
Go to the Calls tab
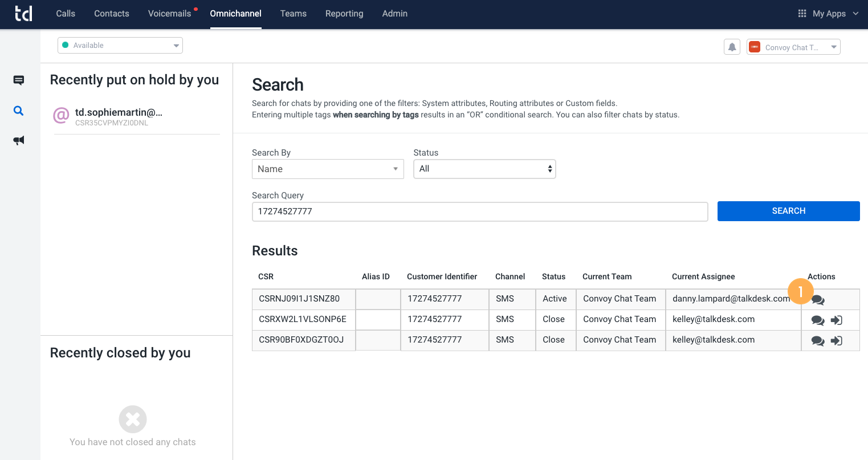[66, 13]
